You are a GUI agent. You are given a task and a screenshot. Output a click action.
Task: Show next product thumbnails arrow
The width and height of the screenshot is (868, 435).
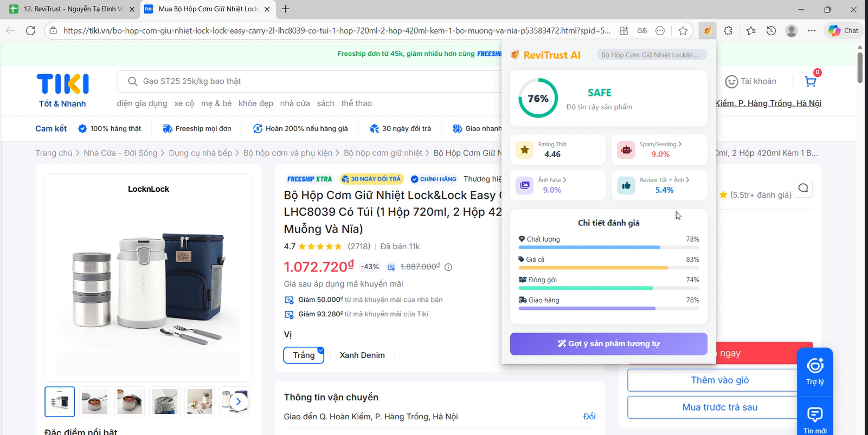(239, 401)
